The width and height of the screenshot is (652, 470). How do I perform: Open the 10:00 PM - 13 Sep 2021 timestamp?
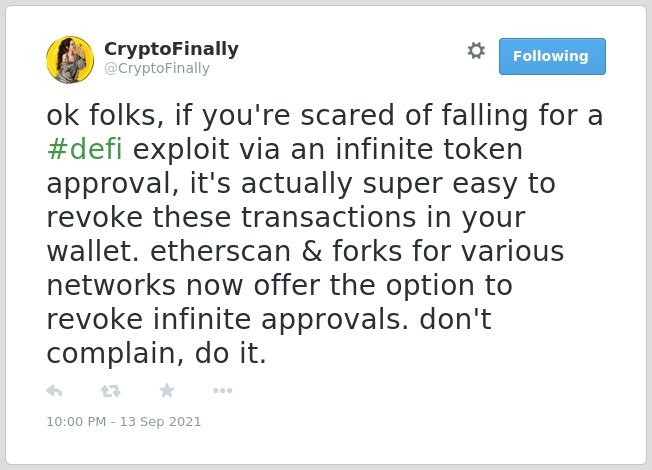tap(123, 421)
